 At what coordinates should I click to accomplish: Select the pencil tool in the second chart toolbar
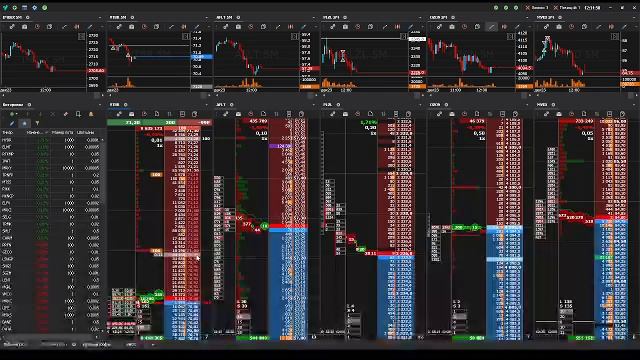pos(196,27)
